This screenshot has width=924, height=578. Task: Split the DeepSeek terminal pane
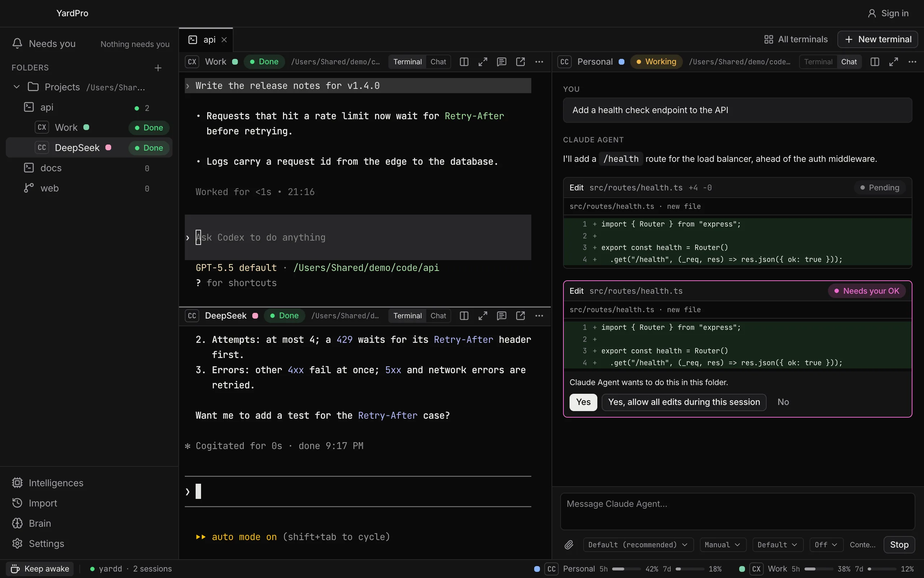[x=464, y=316]
